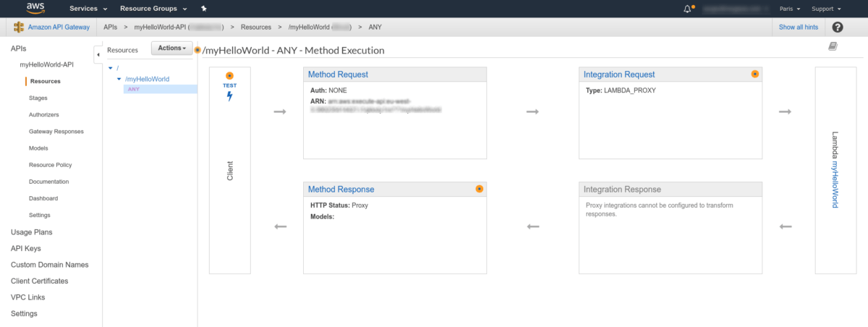The height and width of the screenshot is (327, 868).
Task: Click the pin shortcut icon in top bar
Action: coord(204,9)
